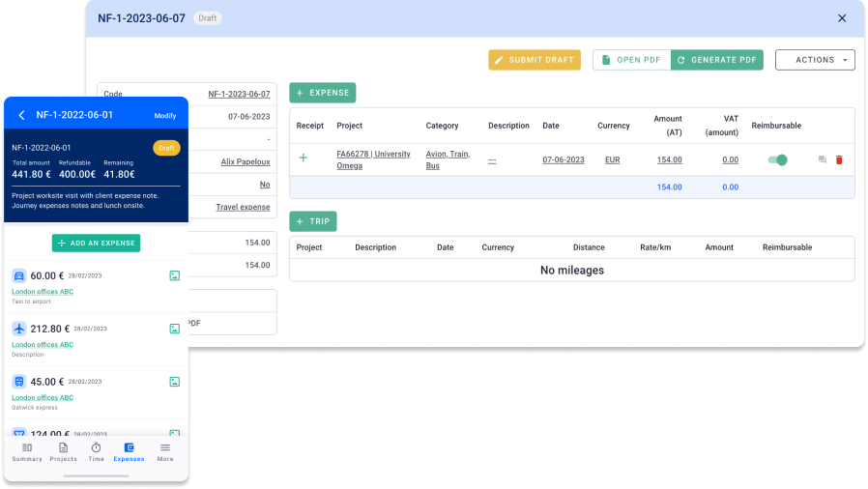
Task: Edit the expense description dashes
Action: point(492,160)
